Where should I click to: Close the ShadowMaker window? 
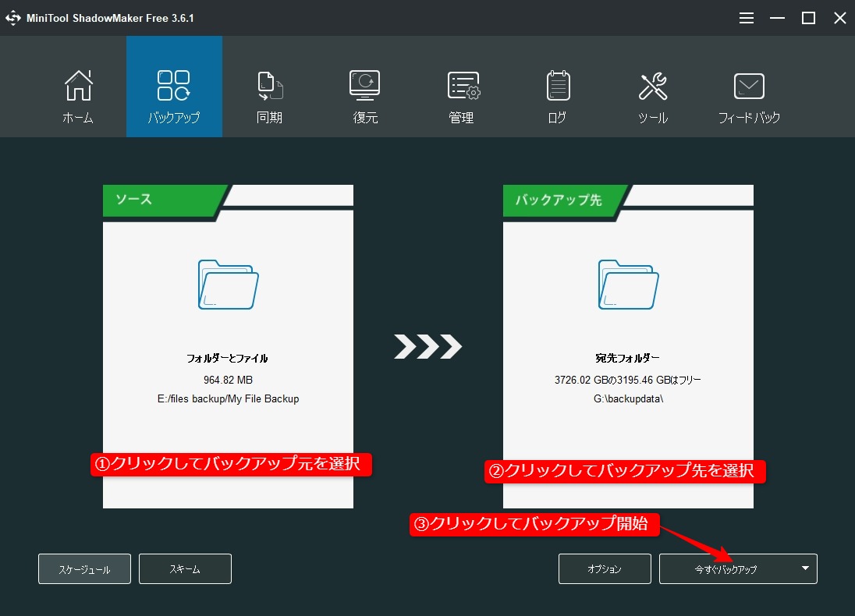(x=839, y=18)
